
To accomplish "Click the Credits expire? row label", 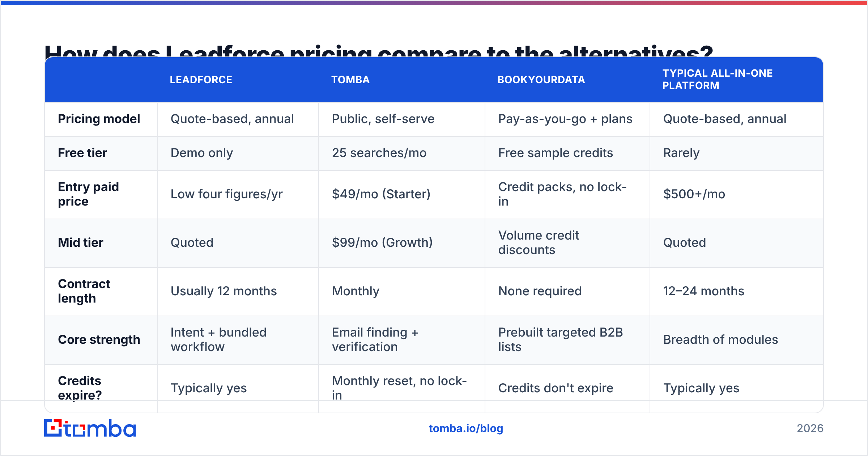I will pyautogui.click(x=80, y=388).
